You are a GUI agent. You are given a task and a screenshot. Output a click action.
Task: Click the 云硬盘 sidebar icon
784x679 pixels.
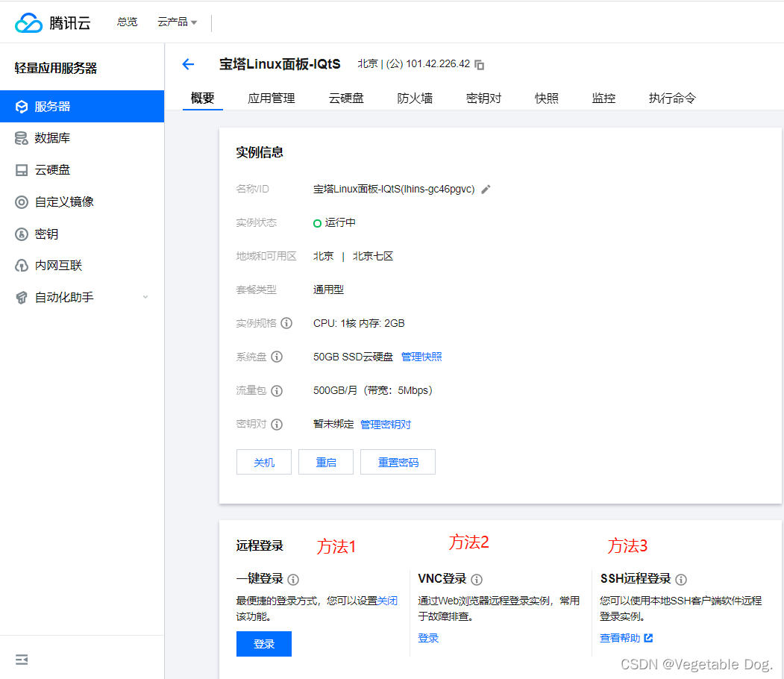(x=22, y=170)
